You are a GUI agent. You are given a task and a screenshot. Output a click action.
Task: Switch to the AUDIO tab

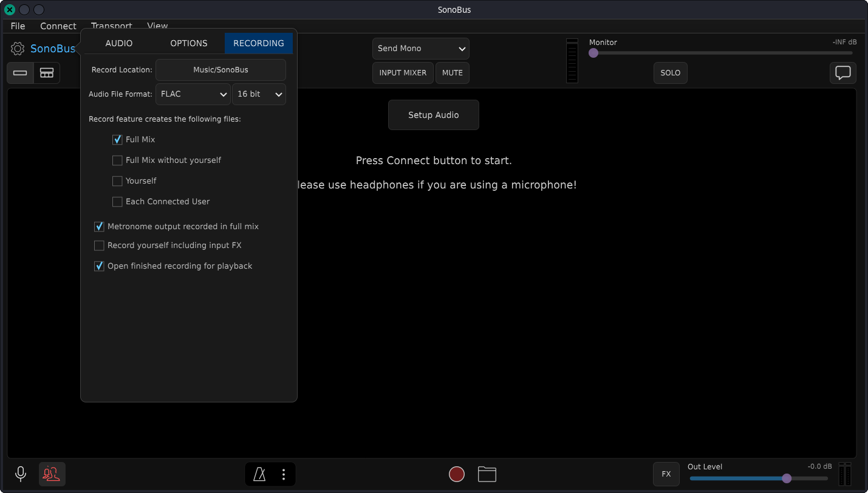119,43
